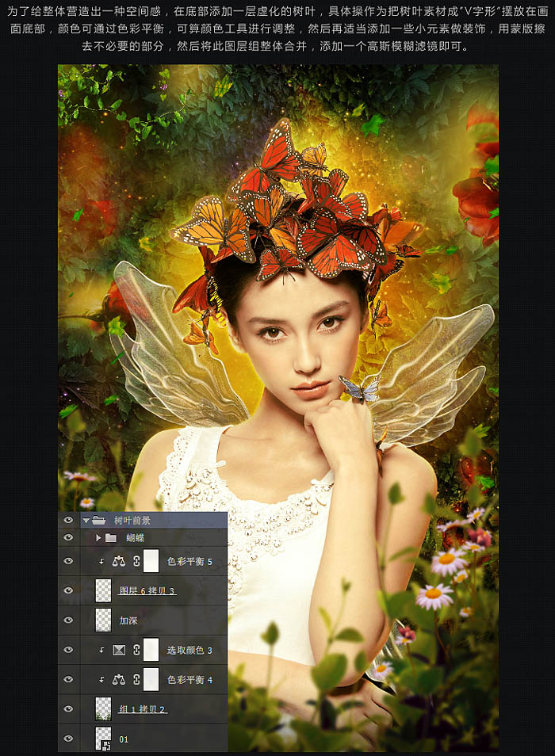Collapse the 树叶前景 group triangle

86,520
